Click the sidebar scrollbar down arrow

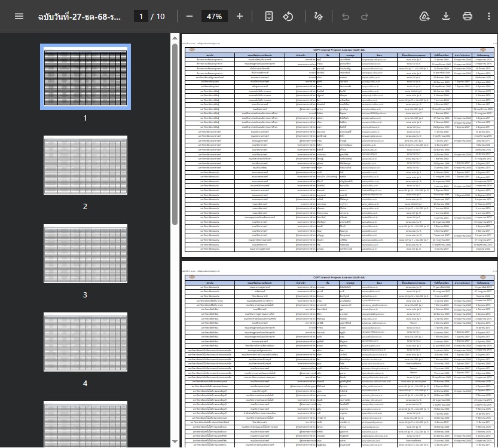click(x=175, y=441)
